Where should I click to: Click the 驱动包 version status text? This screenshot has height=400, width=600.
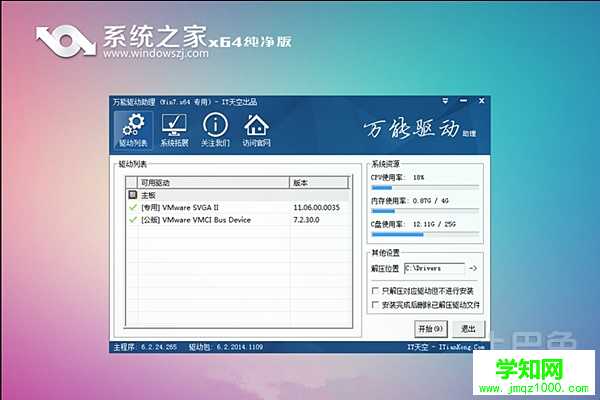pyautogui.click(x=226, y=347)
